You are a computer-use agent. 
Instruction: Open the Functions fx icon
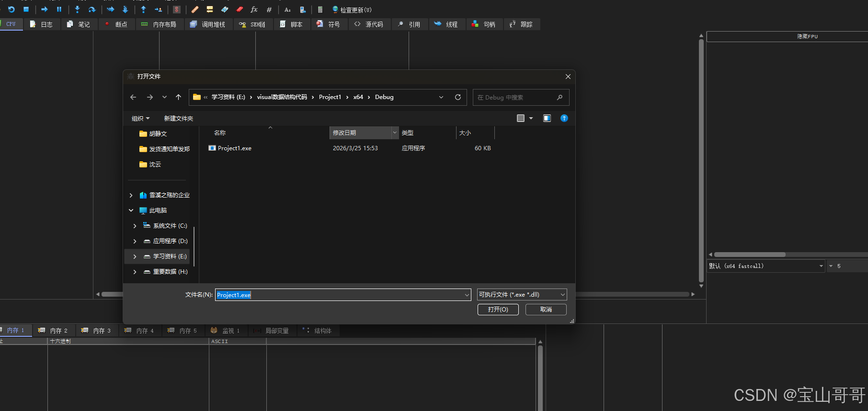pos(254,9)
